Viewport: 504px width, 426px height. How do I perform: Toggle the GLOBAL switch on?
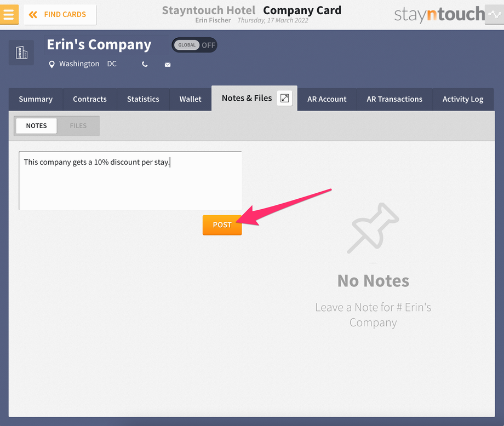(x=194, y=45)
